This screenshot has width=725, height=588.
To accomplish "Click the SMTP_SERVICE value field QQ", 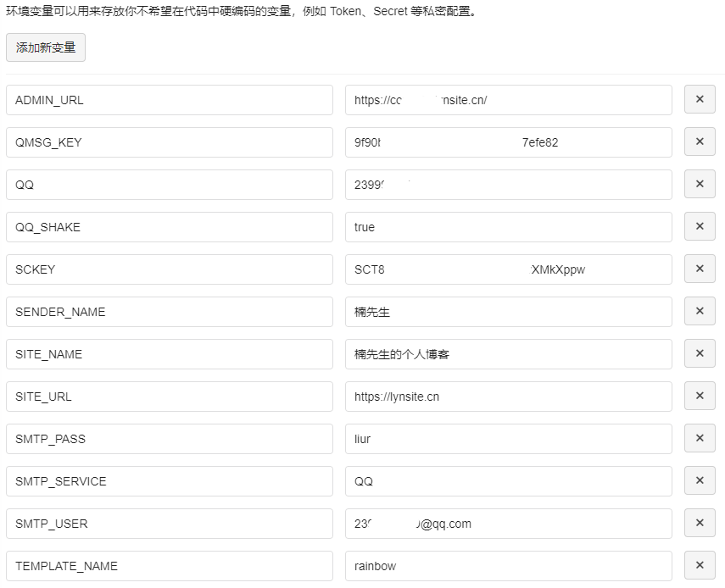I will pyautogui.click(x=508, y=481).
